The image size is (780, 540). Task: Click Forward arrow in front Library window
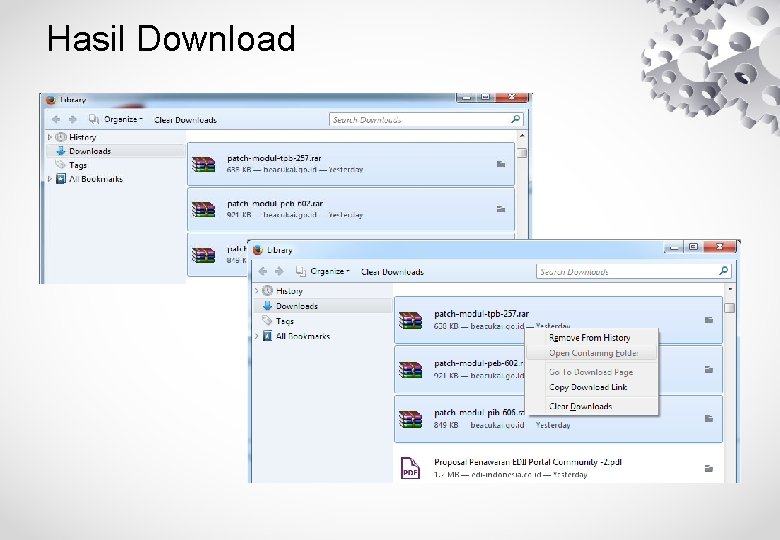280,271
